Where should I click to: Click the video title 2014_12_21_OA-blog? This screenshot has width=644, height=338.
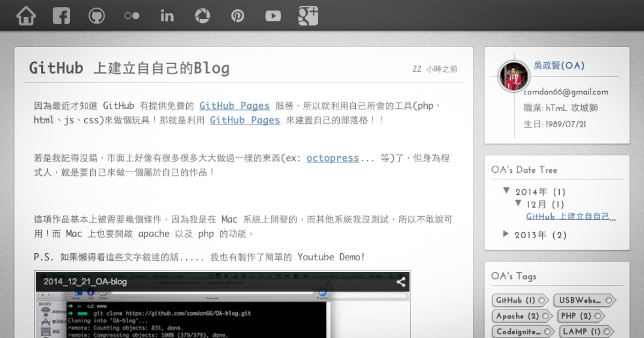pos(85,282)
